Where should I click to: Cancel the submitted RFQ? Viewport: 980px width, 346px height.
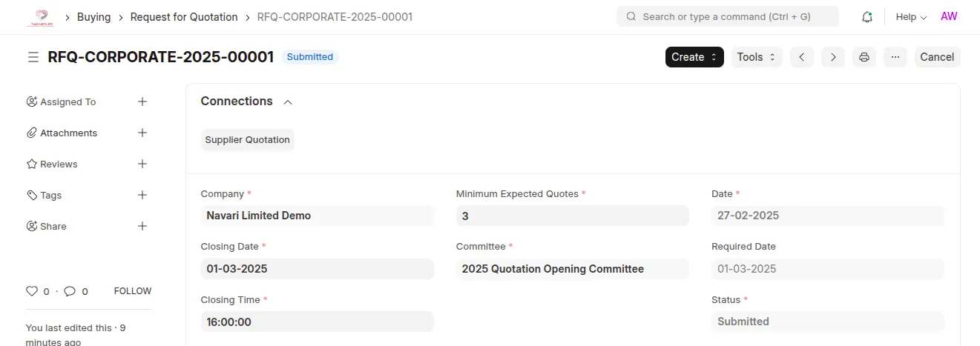937,57
